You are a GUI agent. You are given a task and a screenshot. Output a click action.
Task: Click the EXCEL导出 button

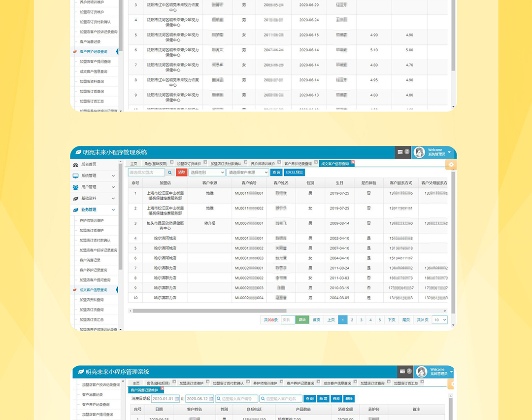click(294, 173)
